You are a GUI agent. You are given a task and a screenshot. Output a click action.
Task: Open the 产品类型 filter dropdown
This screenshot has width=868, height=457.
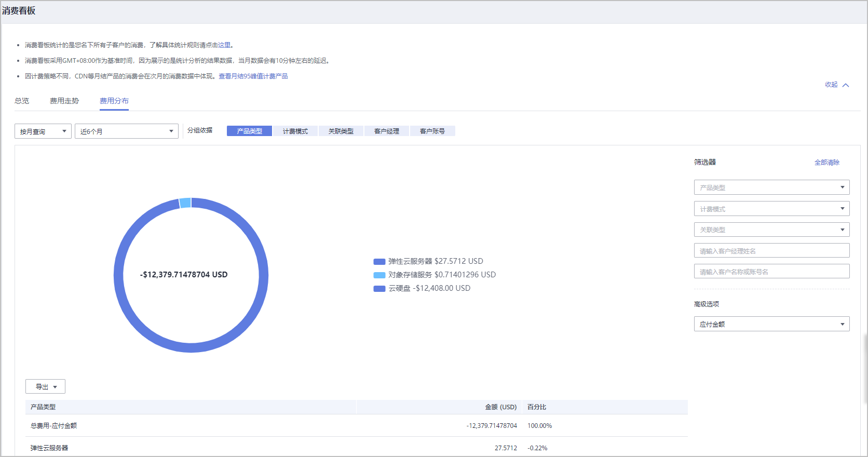[771, 187]
